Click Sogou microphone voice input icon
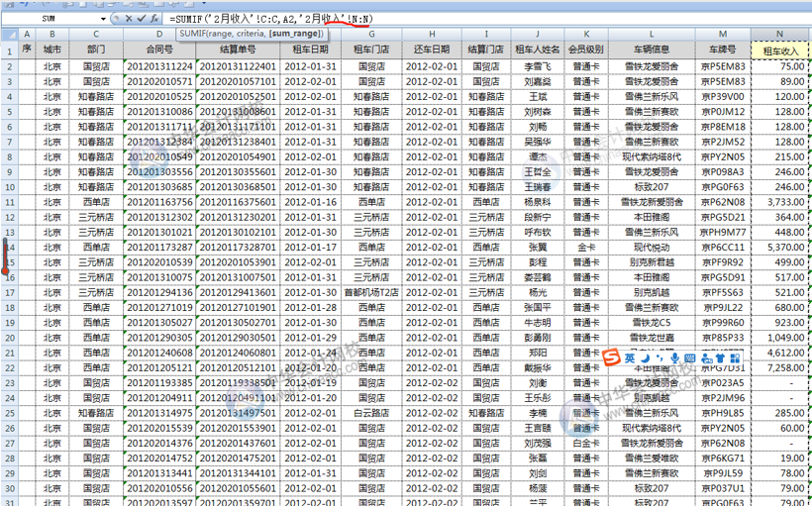 tap(675, 358)
